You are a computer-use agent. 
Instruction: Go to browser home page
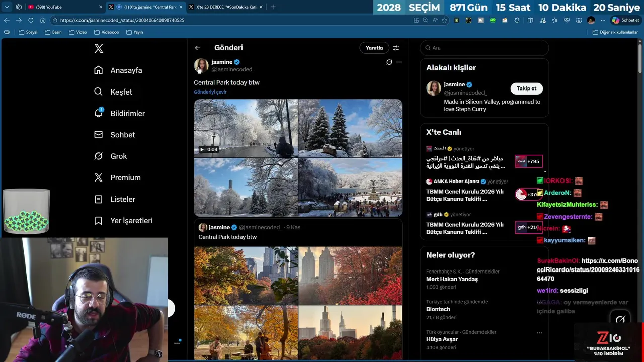[43, 20]
